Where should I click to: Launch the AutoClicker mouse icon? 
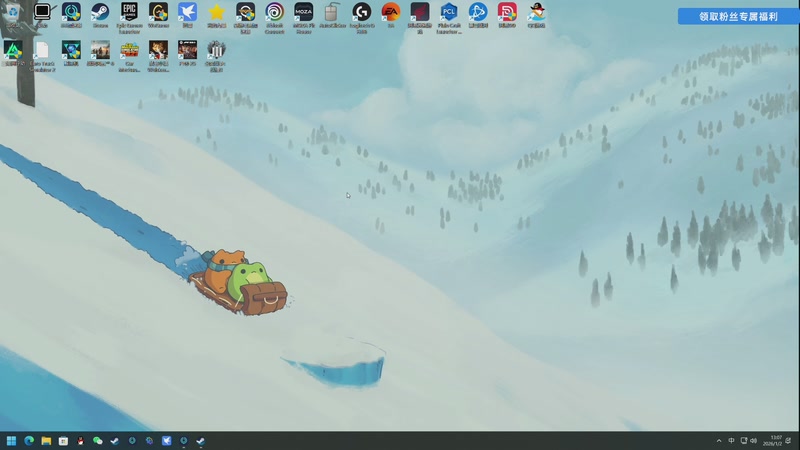pyautogui.click(x=332, y=14)
